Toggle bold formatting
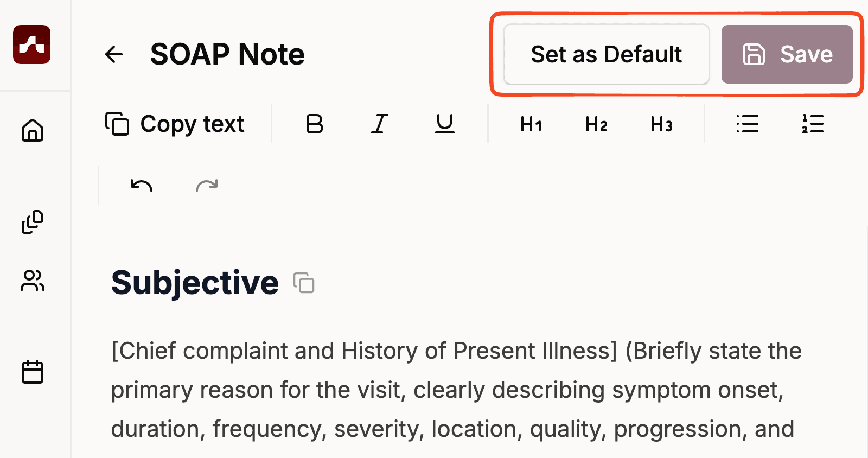The height and width of the screenshot is (458, 868). (315, 124)
